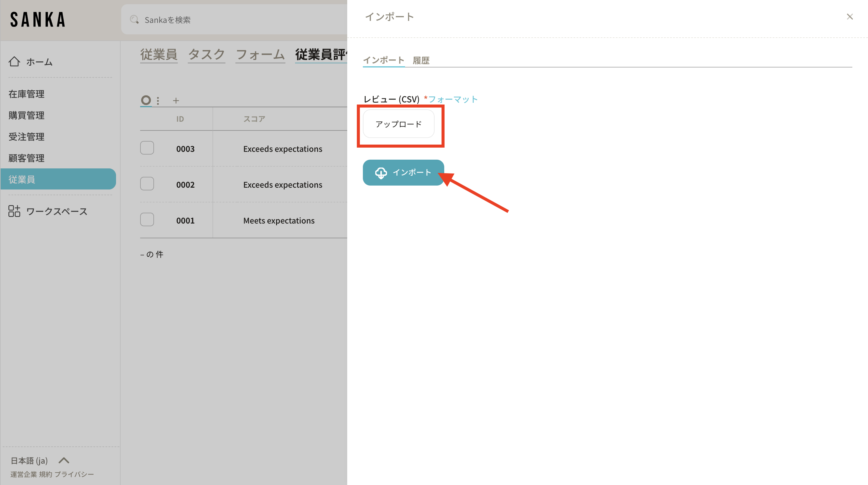The image size is (868, 485).
Task: Click the SANKA logo
Action: click(38, 20)
